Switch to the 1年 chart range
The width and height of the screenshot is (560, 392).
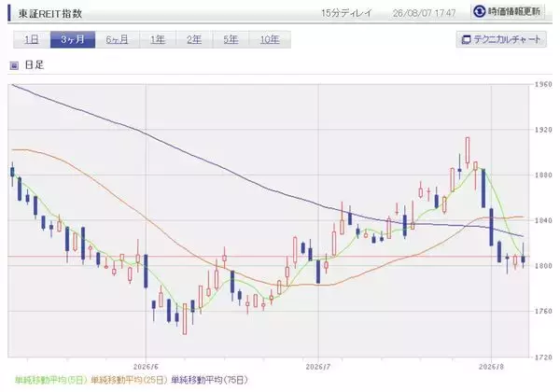point(158,39)
